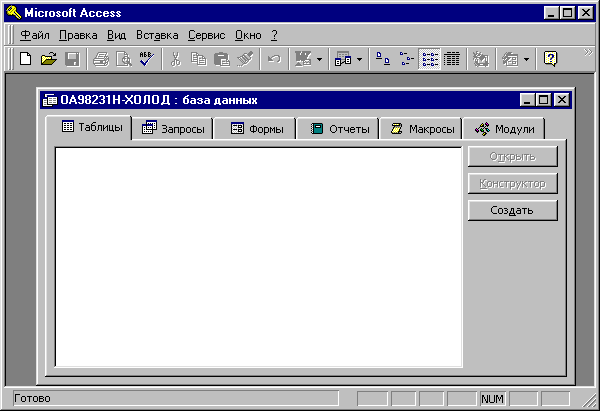The height and width of the screenshot is (411, 600).
Task: Open the Вставка menu
Action: (157, 35)
